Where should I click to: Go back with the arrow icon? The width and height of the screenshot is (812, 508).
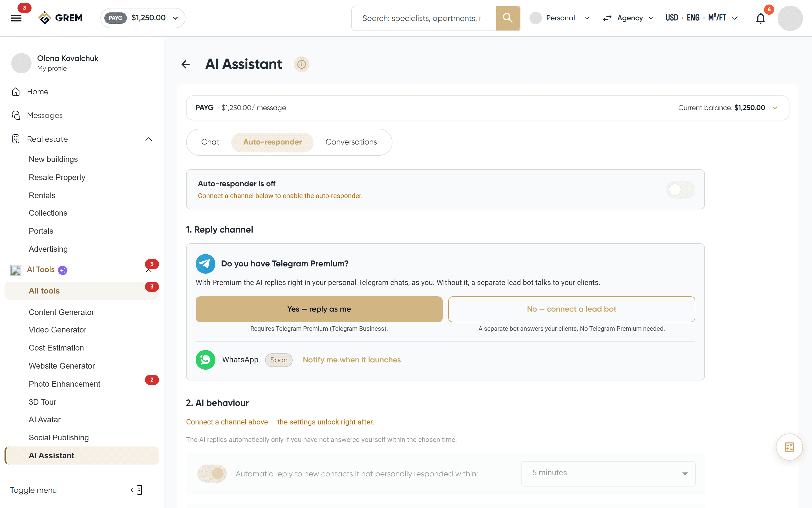[186, 64]
